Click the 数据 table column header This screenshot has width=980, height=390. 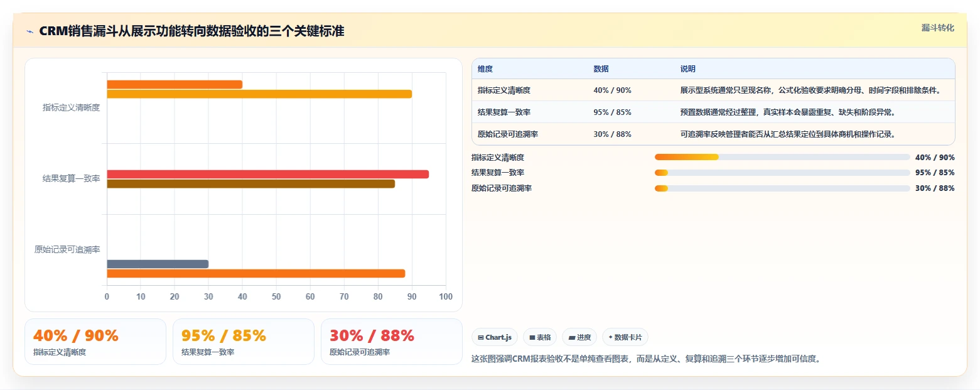pos(601,69)
